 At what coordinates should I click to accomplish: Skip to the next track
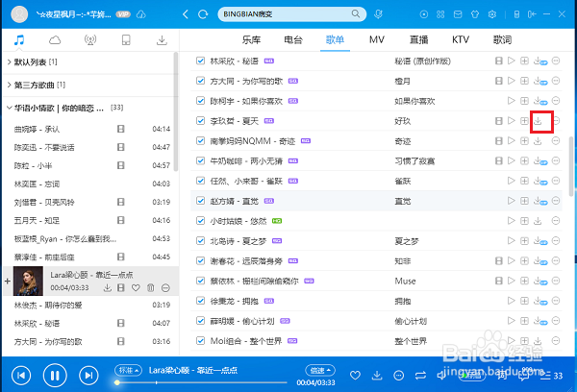[x=88, y=376]
